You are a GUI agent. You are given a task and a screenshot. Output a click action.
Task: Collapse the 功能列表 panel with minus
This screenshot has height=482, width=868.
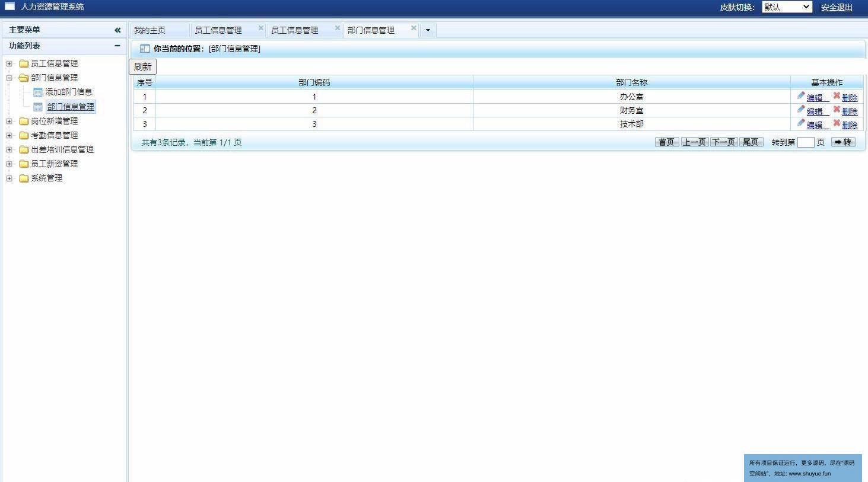[117, 46]
